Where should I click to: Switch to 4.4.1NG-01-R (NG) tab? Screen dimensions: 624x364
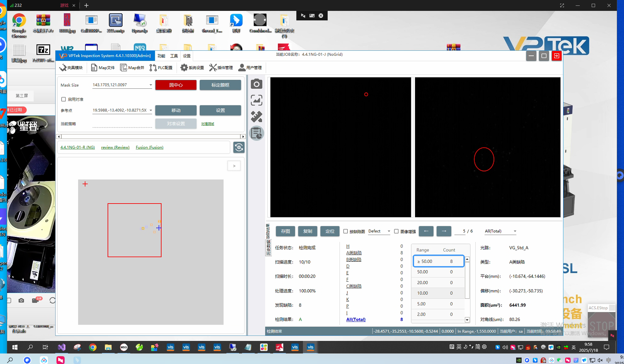click(x=78, y=147)
